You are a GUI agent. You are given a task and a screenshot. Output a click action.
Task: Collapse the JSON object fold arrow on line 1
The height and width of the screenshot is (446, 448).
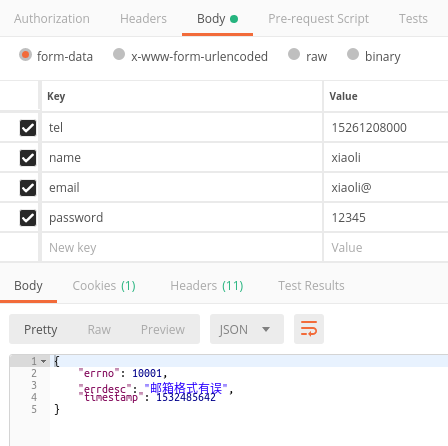[43, 361]
